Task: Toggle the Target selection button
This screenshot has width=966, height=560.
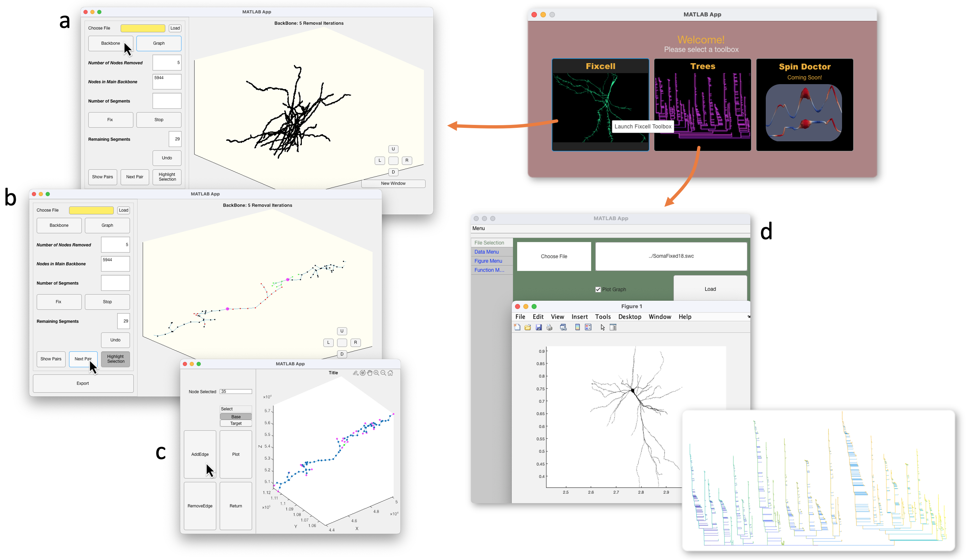Action: click(x=236, y=423)
